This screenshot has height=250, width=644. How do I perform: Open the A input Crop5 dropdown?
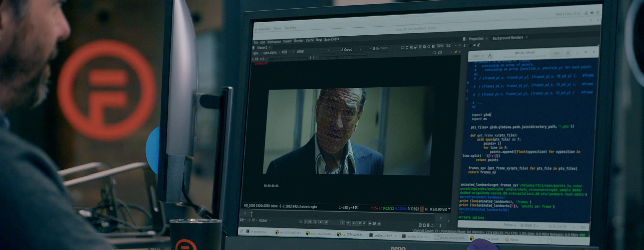pos(349,50)
